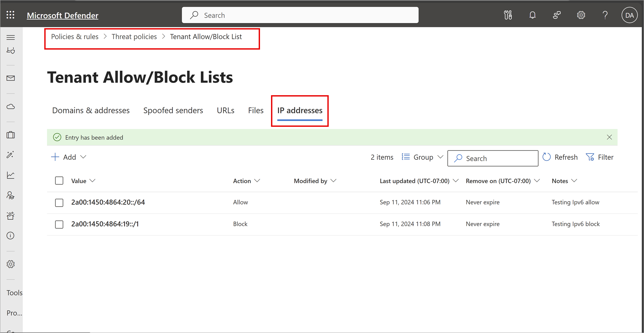Switch to the URLs tab
Screen dimensions: 644x333
tap(225, 110)
